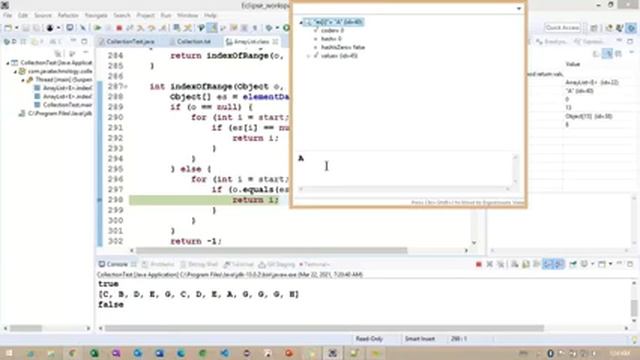
Task: Select the hashIsZero false entry
Action: [339, 47]
